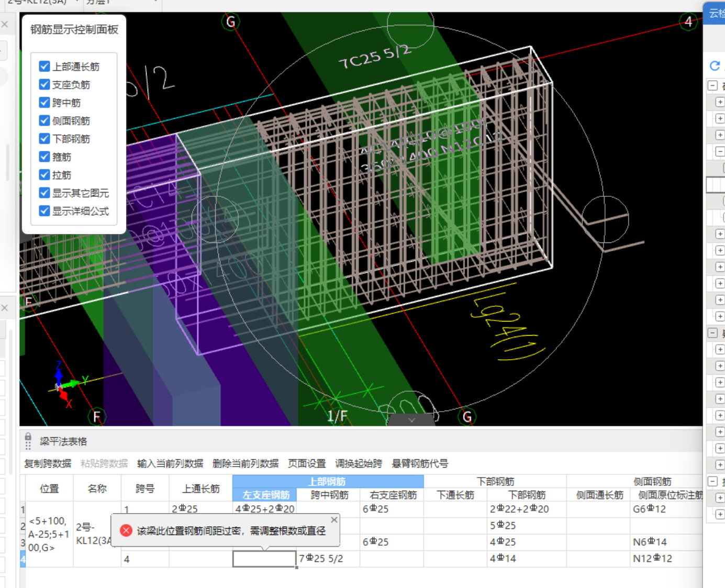Open 页面设置 in beam table toolbar

tap(307, 463)
